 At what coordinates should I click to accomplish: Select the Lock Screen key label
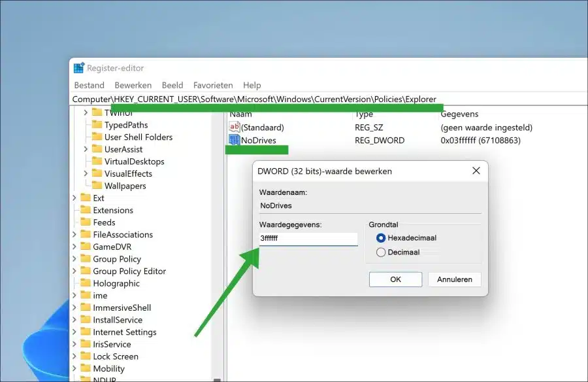(116, 356)
